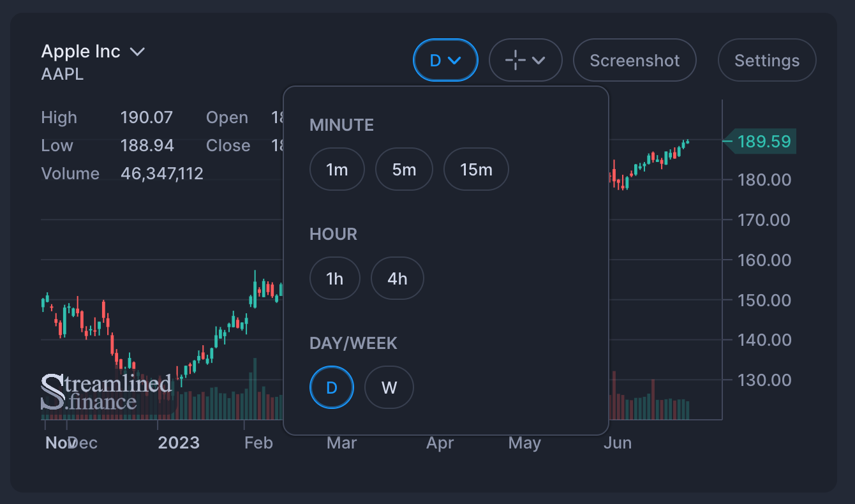This screenshot has height=504, width=855.
Task: Select the W weekly interval
Action: [389, 387]
